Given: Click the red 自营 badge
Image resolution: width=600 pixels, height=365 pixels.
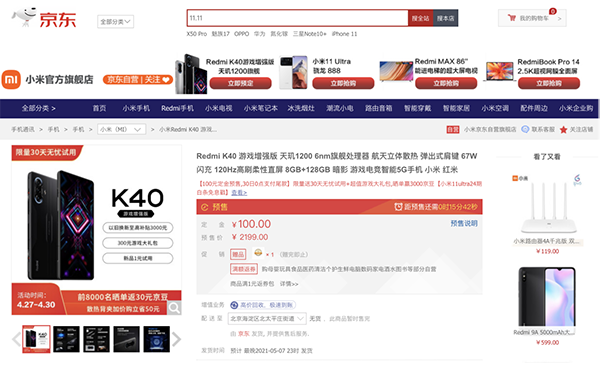Looking at the screenshot, I should coord(453,130).
